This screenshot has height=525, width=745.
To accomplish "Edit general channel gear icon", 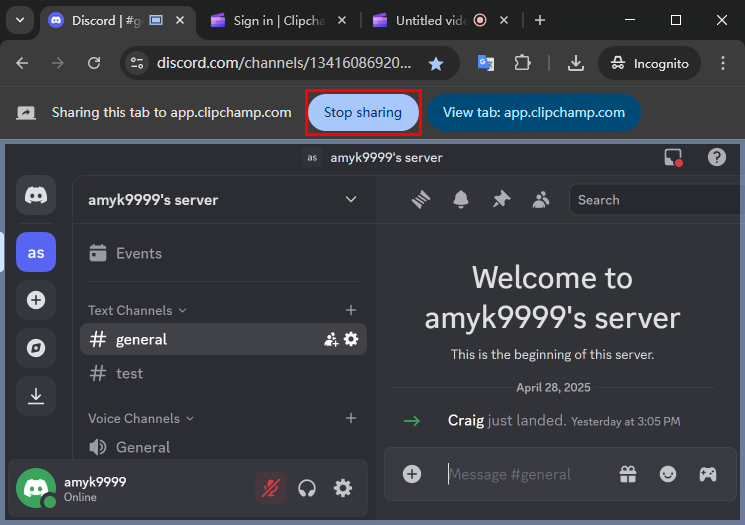I will click(x=351, y=339).
